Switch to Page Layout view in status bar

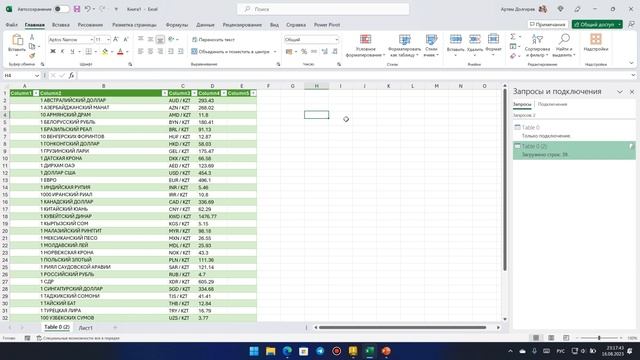pos(551,338)
